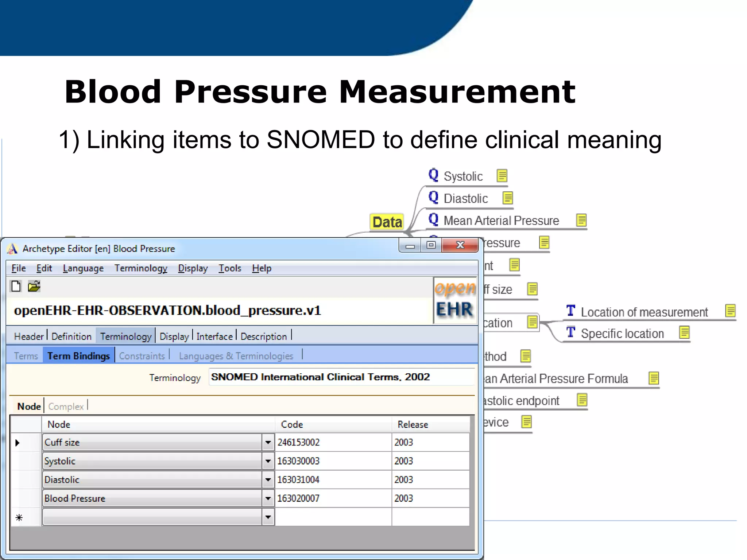This screenshot has width=747, height=560.
Task: Select the Cuff size row selector arrow
Action: pos(18,443)
